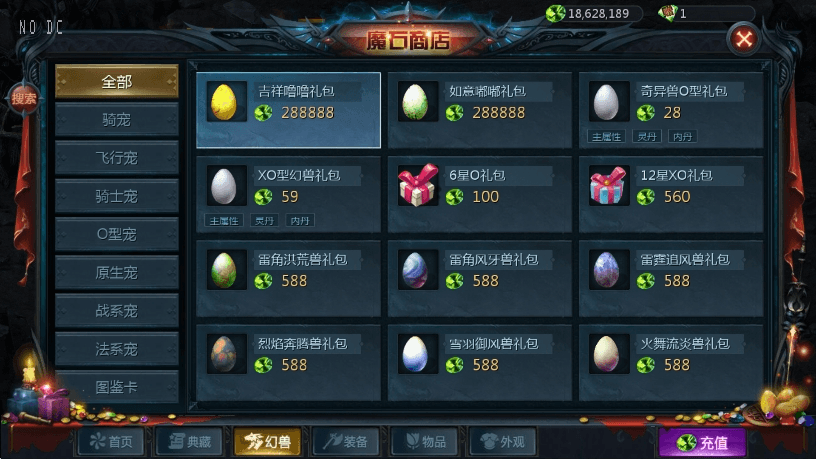
Task: Open the O型宠 category tab
Action: click(x=117, y=234)
